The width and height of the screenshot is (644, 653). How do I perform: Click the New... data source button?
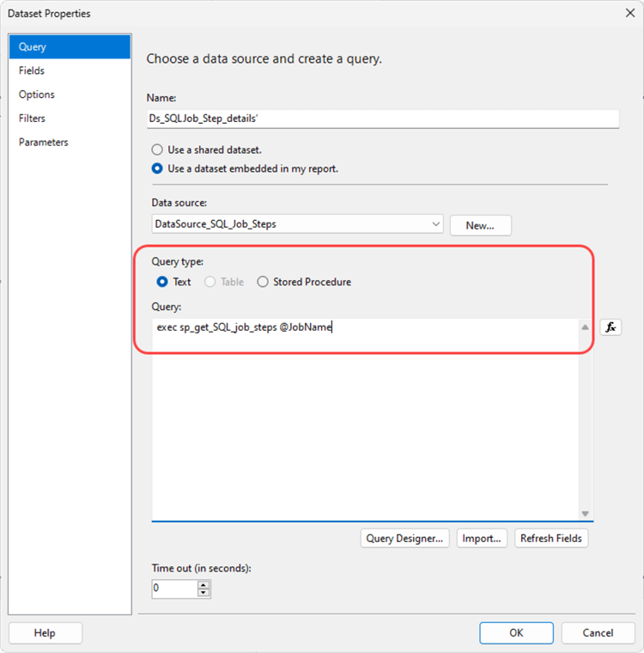click(x=480, y=225)
